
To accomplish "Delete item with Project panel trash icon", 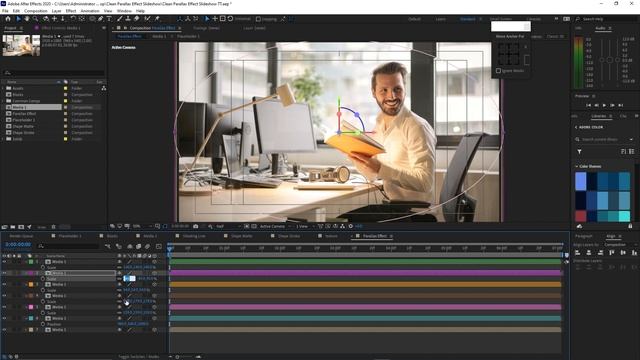I will pyautogui.click(x=53, y=227).
